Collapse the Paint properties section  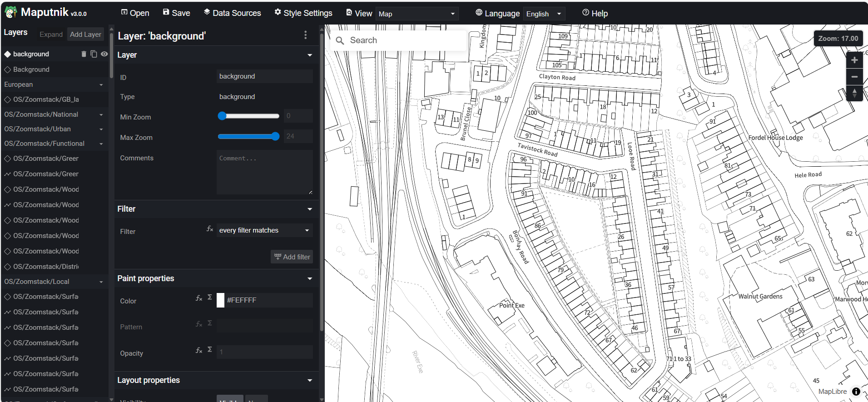coord(309,278)
